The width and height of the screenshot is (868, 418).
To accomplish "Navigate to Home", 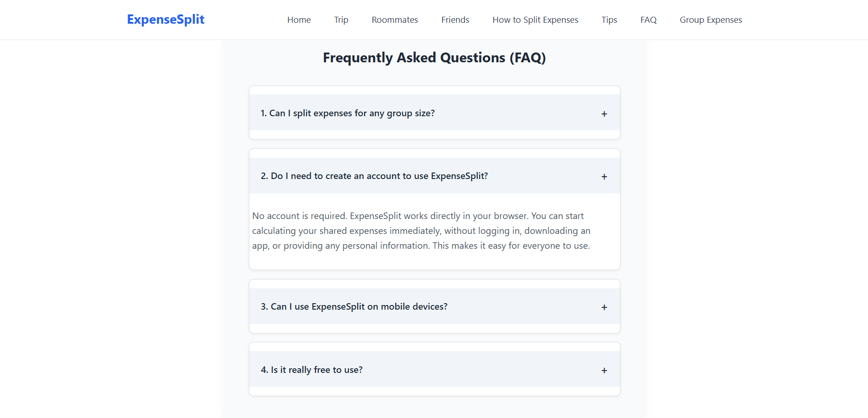I will tap(299, 20).
